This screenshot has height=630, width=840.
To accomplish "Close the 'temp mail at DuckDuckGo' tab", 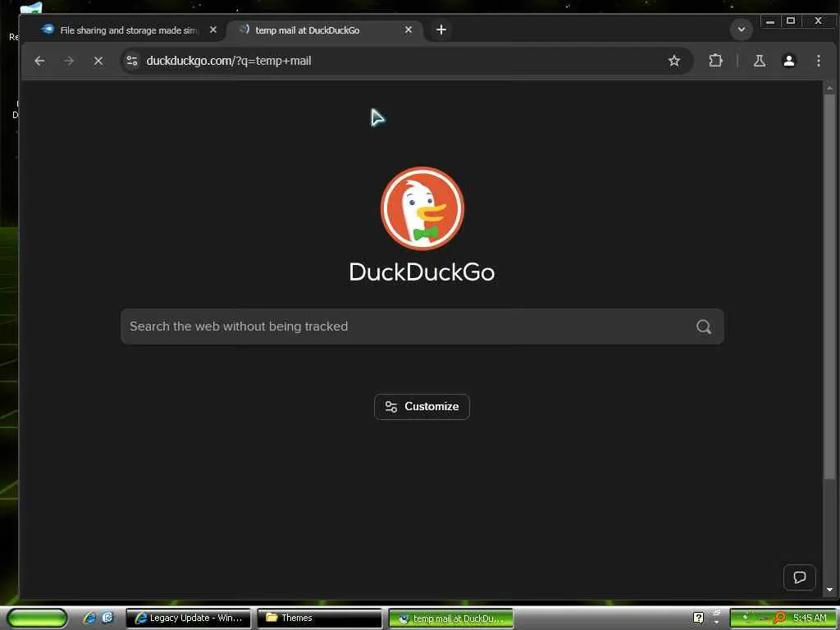I will (x=409, y=30).
